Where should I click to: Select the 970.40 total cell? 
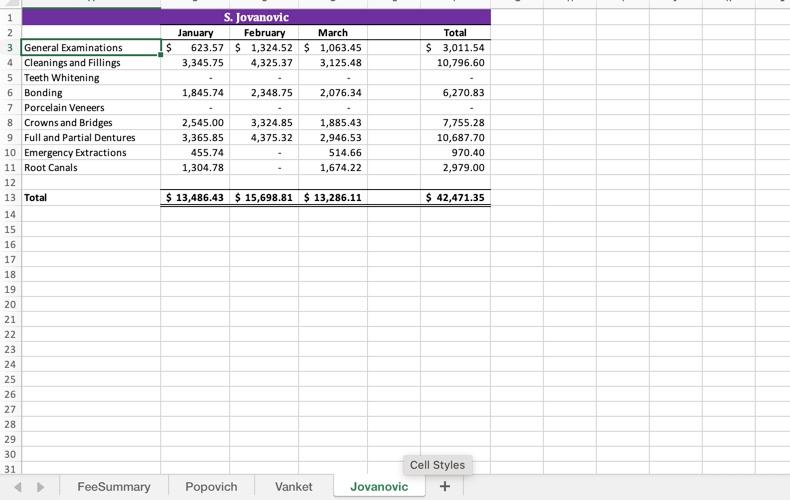(455, 153)
